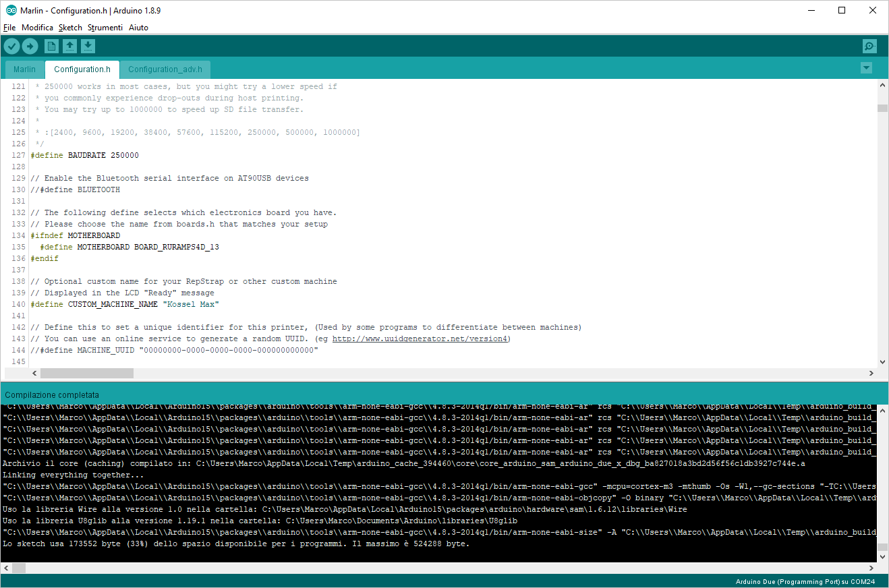The width and height of the screenshot is (889, 588).
Task: Open the Modifica menu
Action: (x=37, y=28)
